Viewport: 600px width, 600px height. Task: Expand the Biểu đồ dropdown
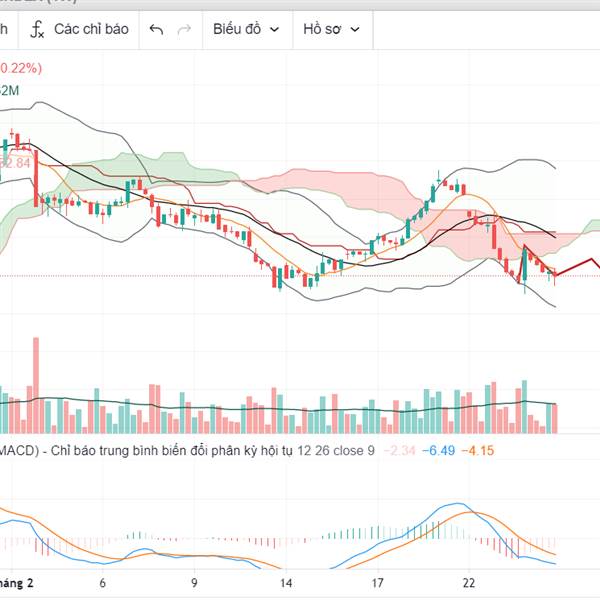(245, 29)
